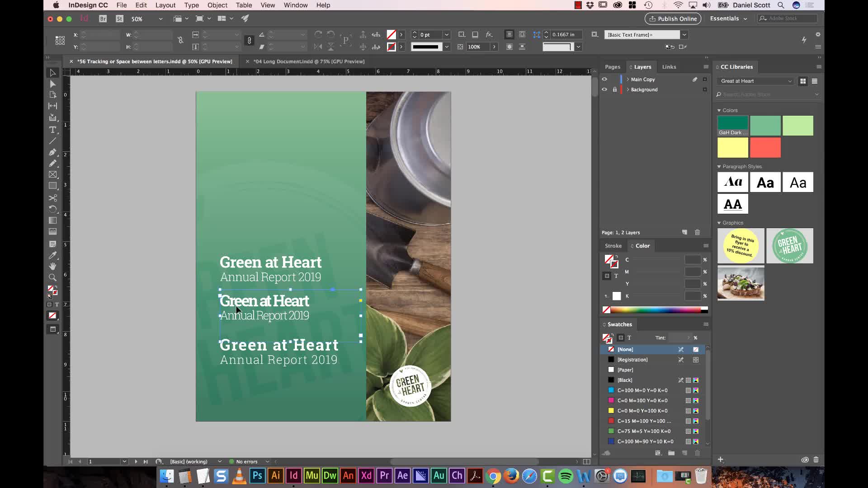Toggle formatting affects text T in Swatches
The height and width of the screenshot is (488, 868).
[629, 338]
